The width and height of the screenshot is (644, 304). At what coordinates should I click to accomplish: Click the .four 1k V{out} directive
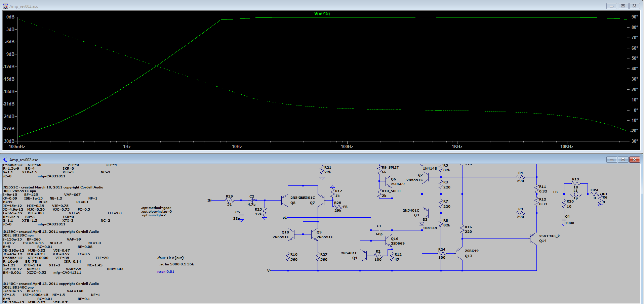pyautogui.click(x=170, y=258)
